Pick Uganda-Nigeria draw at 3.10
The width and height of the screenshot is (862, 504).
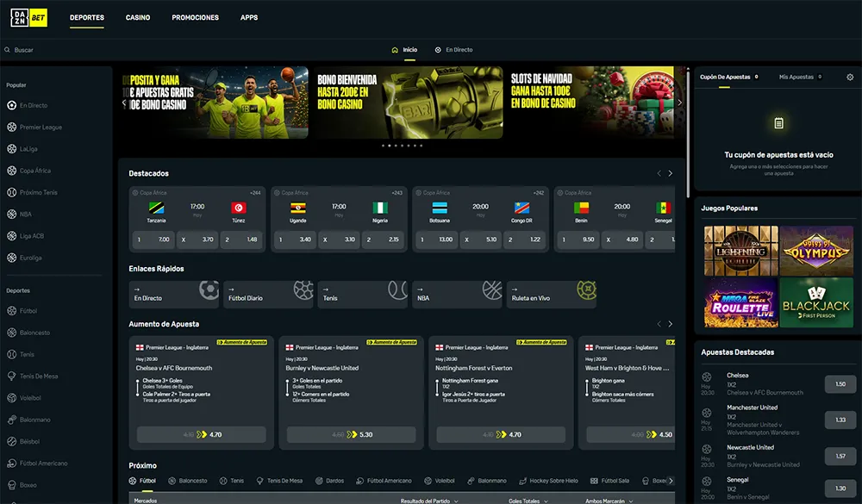339,240
